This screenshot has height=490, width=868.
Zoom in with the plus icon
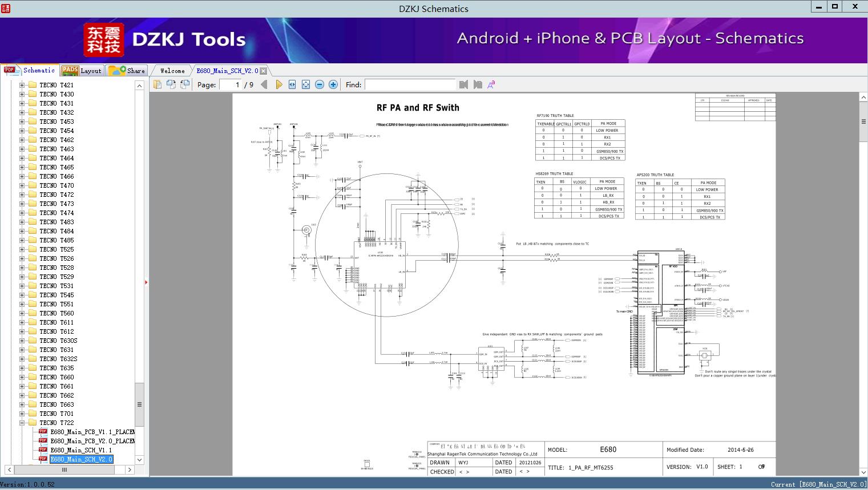[333, 84]
